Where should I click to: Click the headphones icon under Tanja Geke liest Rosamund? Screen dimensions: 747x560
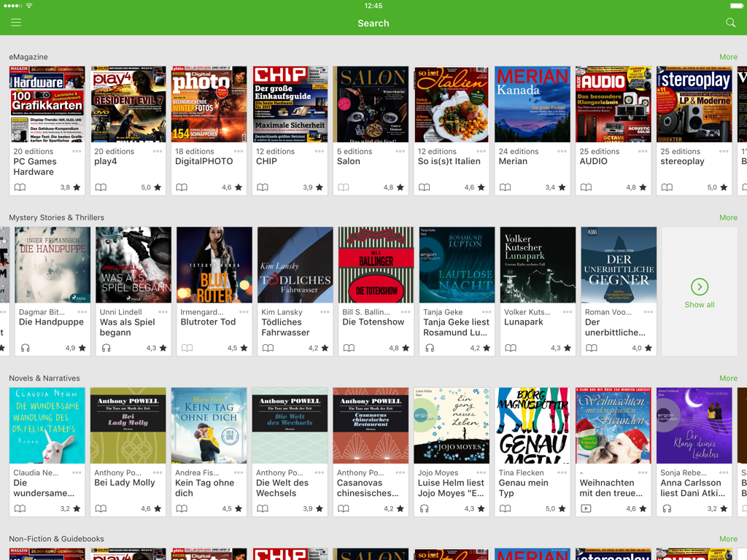click(430, 348)
